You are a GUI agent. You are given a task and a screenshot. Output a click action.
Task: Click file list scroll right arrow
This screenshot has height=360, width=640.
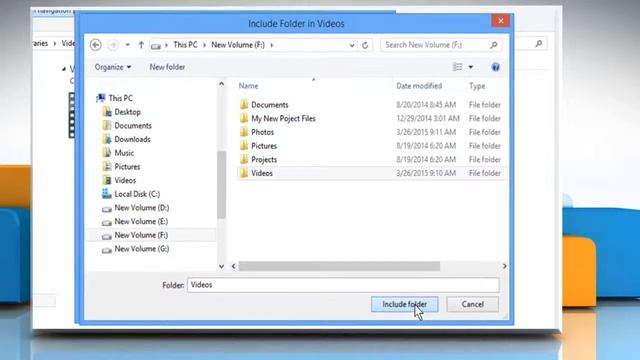(504, 266)
